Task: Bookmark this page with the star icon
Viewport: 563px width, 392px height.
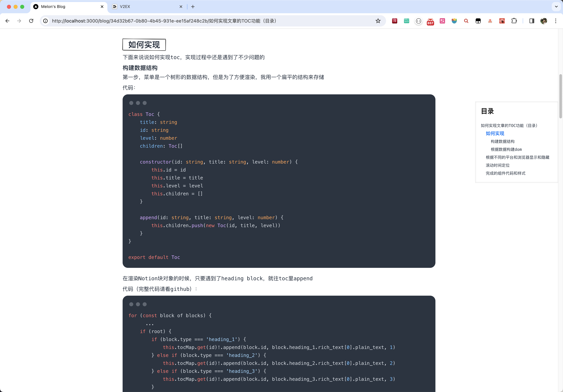Action: click(378, 21)
